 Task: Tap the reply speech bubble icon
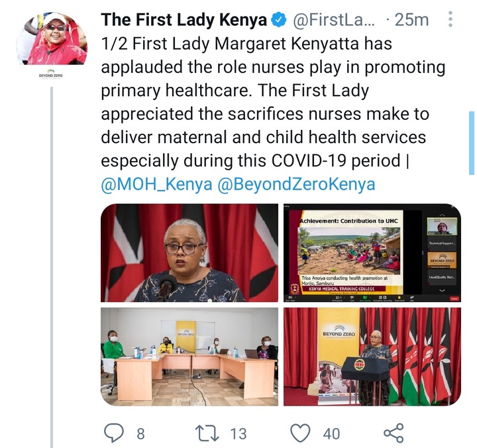pos(114,433)
